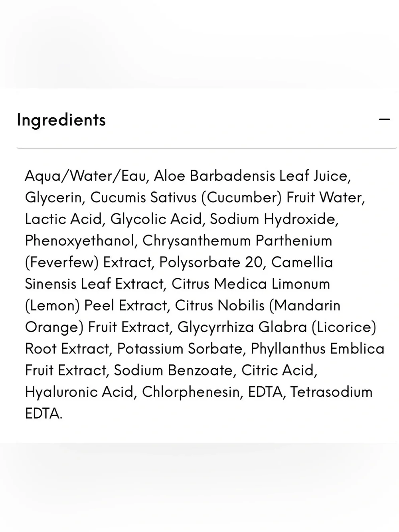Collapse the Ingredients section with minus icon
Screen dimensions: 399x532
pos(384,119)
